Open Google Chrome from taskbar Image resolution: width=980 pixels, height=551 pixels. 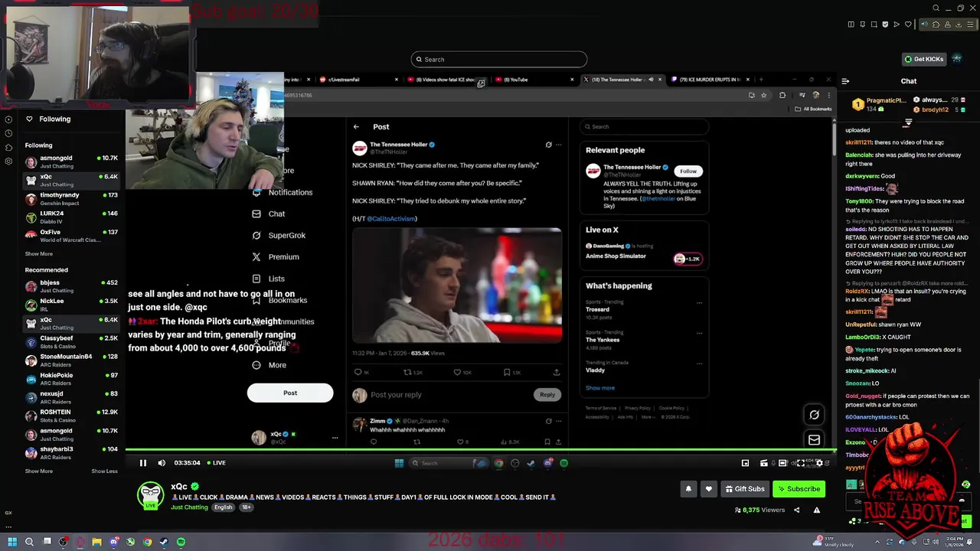click(x=147, y=542)
